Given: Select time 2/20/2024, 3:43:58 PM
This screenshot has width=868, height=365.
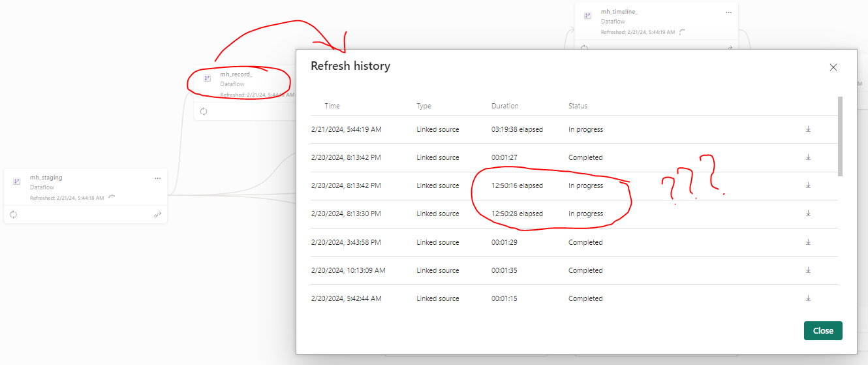Looking at the screenshot, I should tap(346, 242).
